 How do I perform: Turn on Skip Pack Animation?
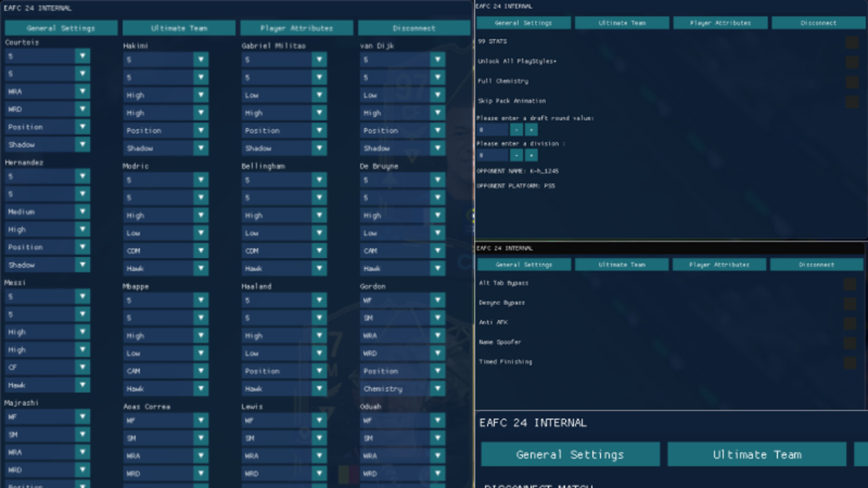pyautogui.click(x=852, y=102)
